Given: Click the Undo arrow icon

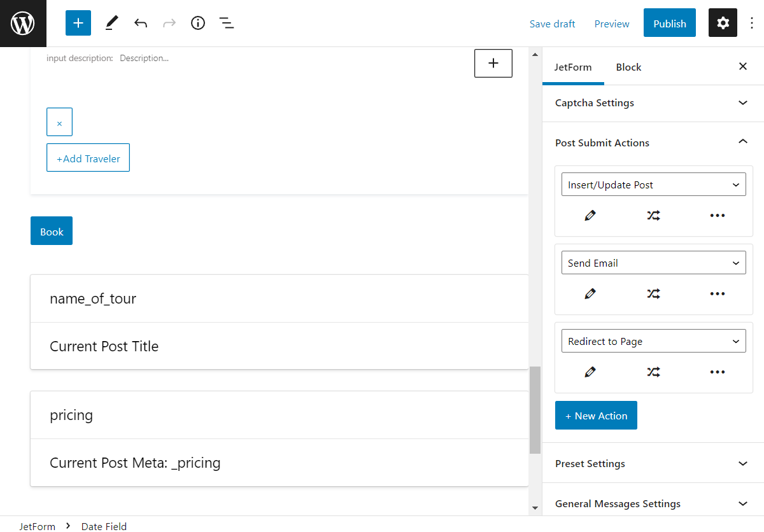Looking at the screenshot, I should coord(141,24).
